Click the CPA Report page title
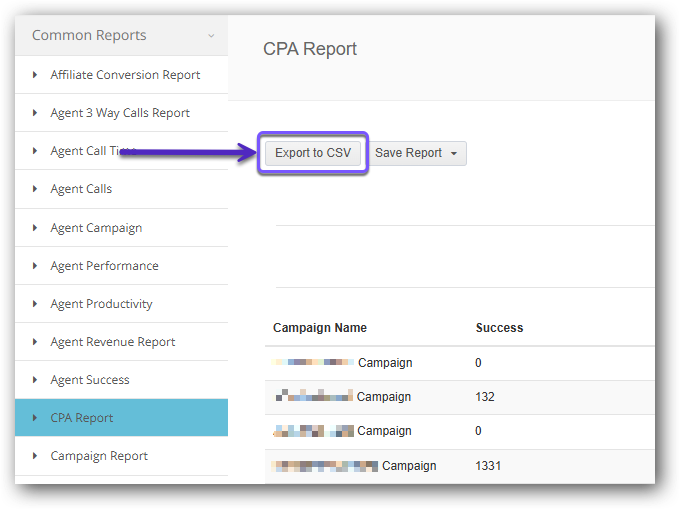Viewport: 680px width, 509px height. pyautogui.click(x=310, y=49)
